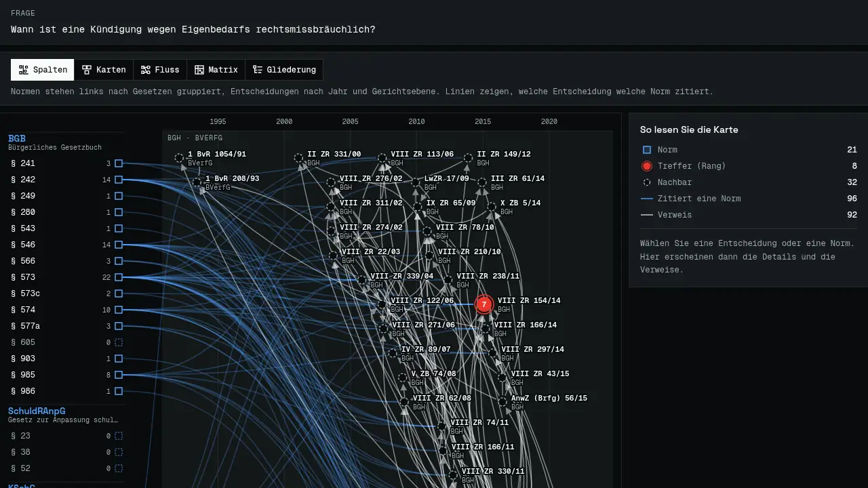This screenshot has width=868, height=488.
Task: Click the red hit node 7
Action: 484,304
